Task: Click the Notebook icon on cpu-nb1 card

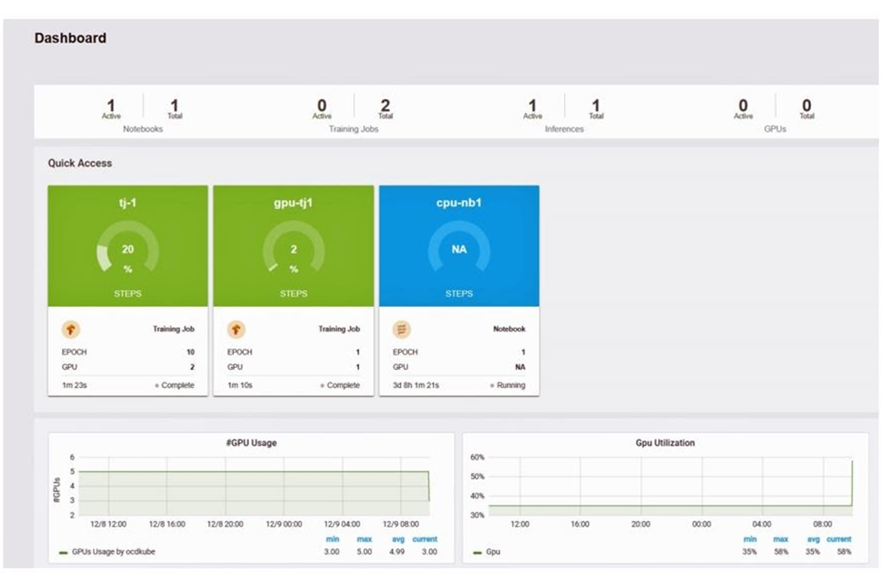Action: (400, 328)
